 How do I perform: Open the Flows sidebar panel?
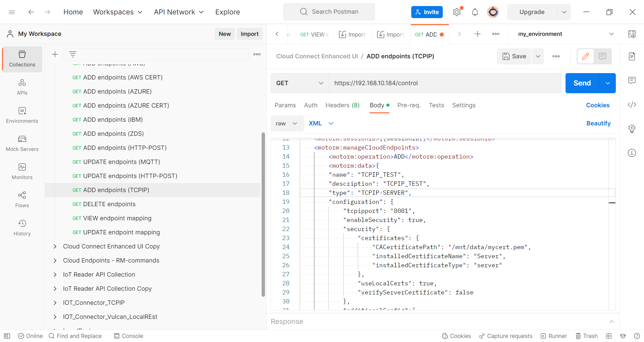(x=22, y=200)
